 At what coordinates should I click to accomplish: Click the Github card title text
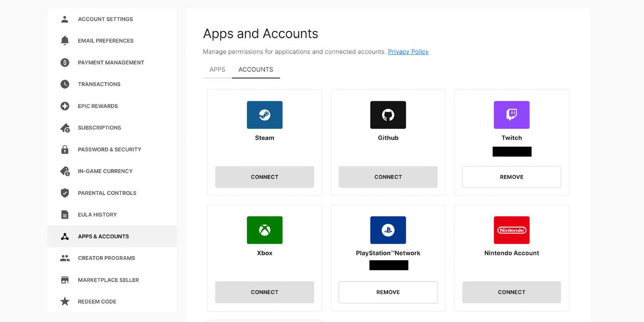coord(388,138)
